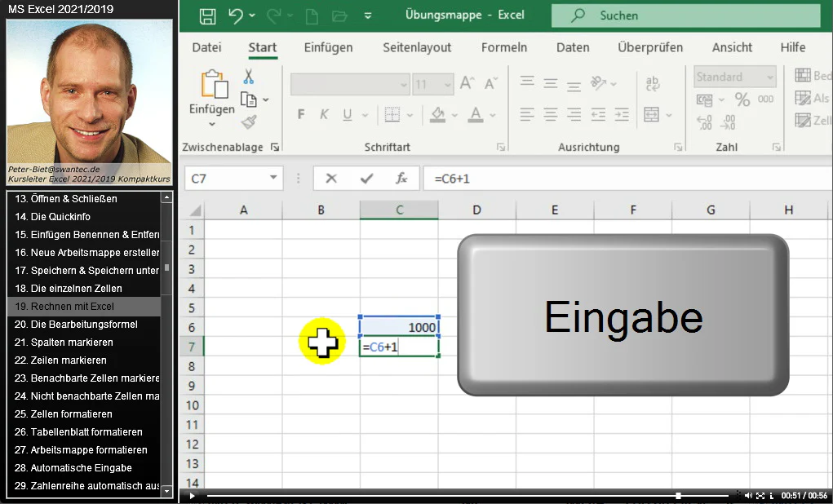Click the Suchen search field
Screen dimensions: 833x504
(x=686, y=15)
